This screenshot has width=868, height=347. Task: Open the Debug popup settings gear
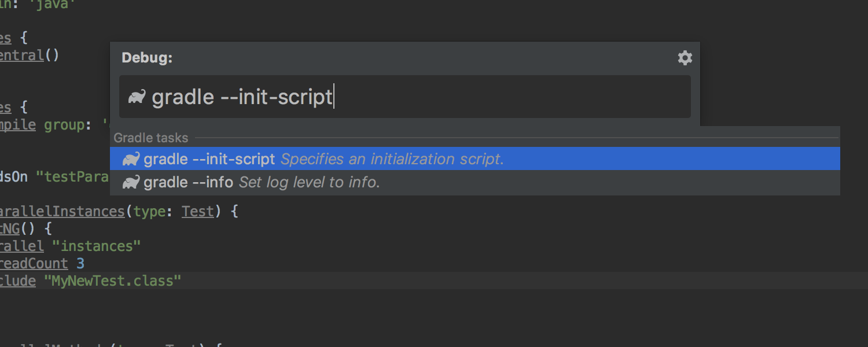pos(685,58)
